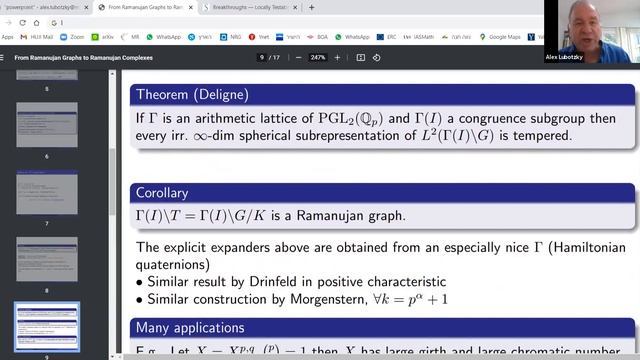Click the browser forward arrow
The height and width of the screenshot is (360, 640).
pyautogui.click(x=8, y=23)
